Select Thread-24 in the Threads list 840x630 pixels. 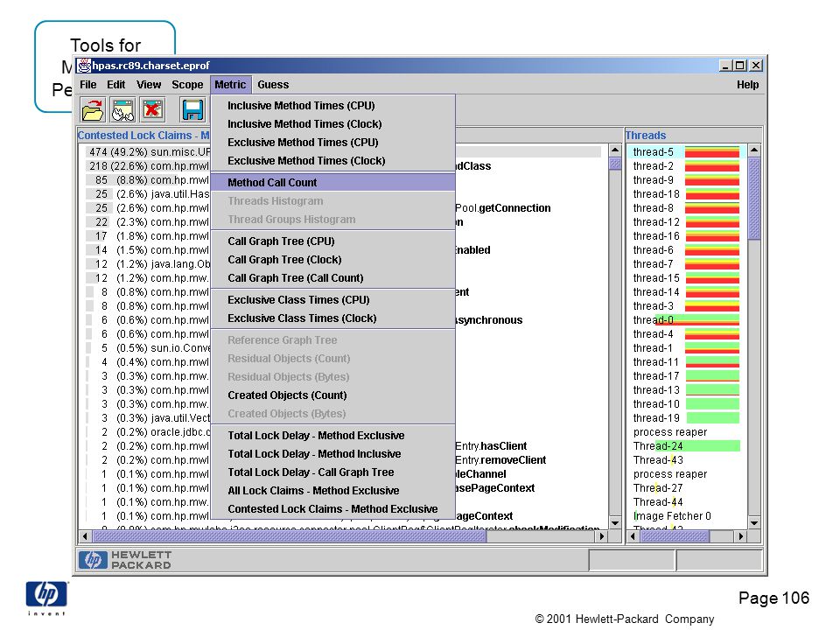(x=687, y=445)
